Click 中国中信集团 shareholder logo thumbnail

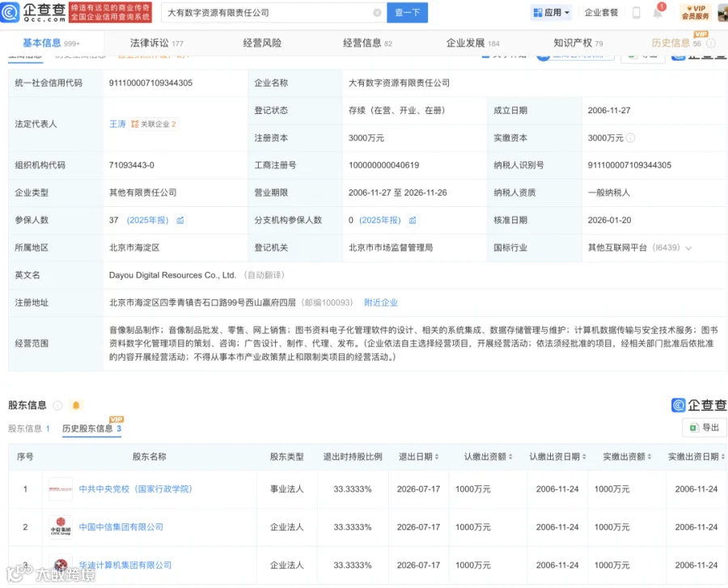pos(61,527)
